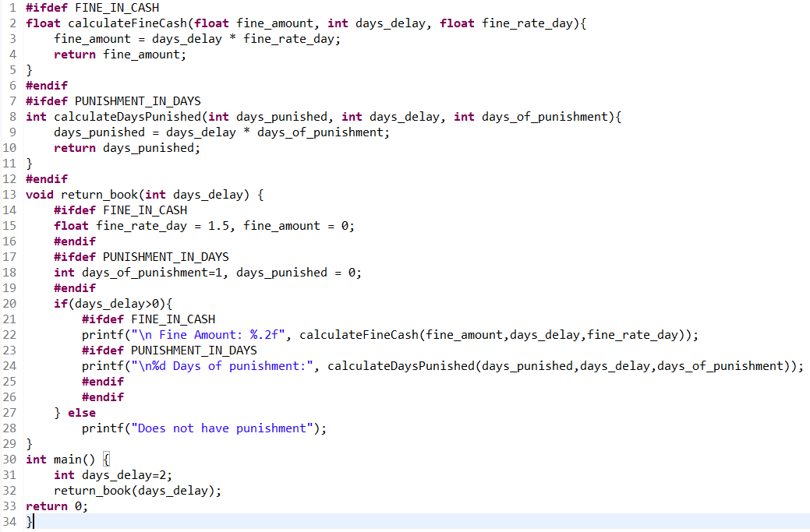Click line number 30 in the gutter

[10, 460]
